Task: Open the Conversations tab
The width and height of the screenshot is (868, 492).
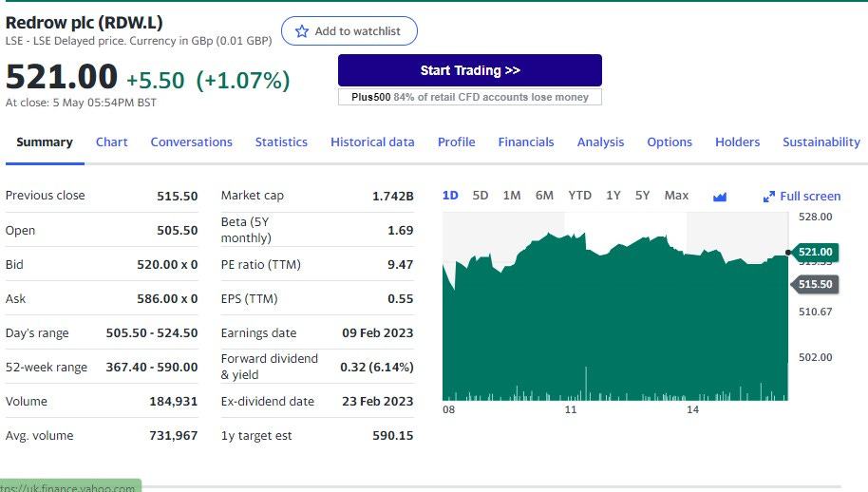Action: coord(192,142)
